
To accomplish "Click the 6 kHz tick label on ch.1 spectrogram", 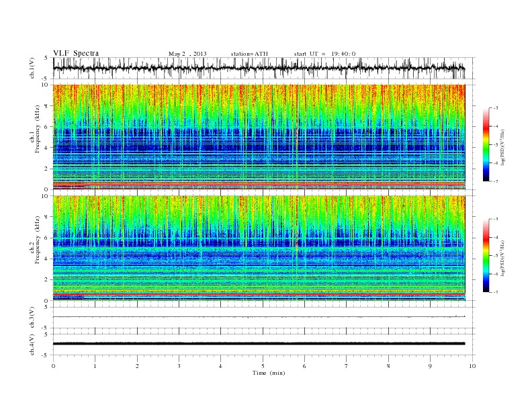I will point(46,127).
